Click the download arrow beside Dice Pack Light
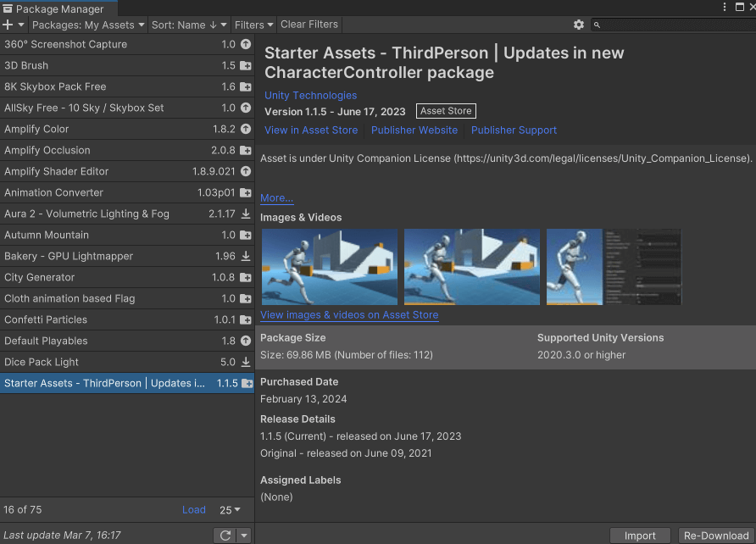 (246, 362)
